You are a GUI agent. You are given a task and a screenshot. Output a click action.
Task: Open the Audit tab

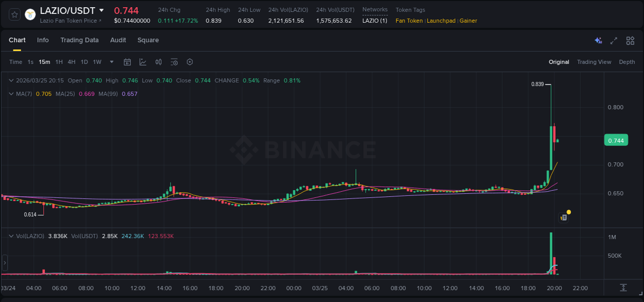pos(118,40)
